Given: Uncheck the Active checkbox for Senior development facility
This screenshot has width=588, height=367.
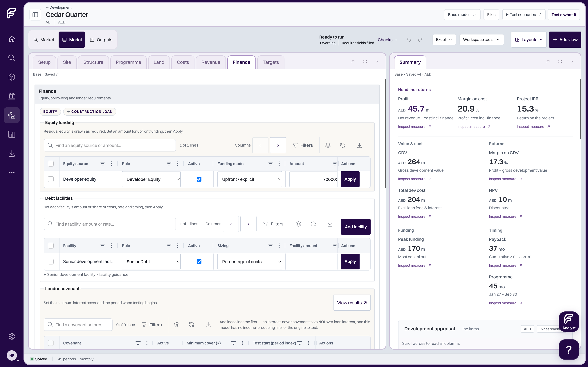Looking at the screenshot, I should tap(199, 261).
